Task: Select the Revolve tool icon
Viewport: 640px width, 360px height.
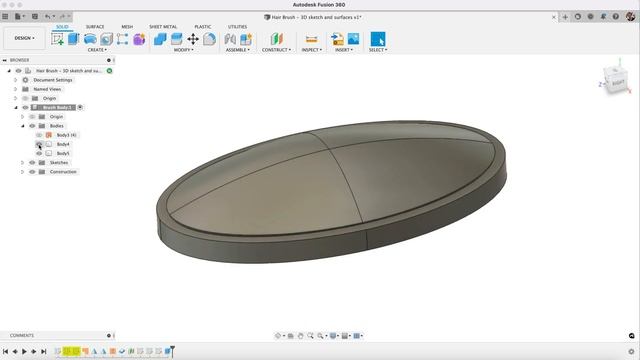Action: point(90,39)
